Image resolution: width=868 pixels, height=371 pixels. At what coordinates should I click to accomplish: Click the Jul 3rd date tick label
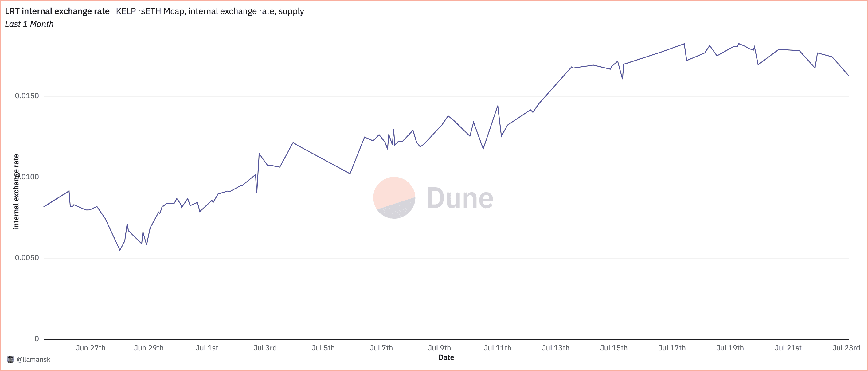tap(265, 348)
